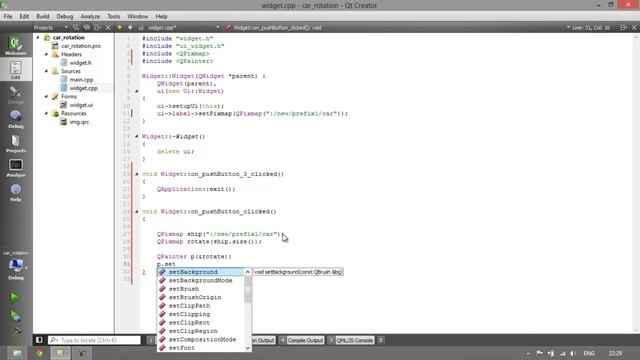Open the Tools menu
This screenshot has height=360, width=640.
click(x=114, y=16)
